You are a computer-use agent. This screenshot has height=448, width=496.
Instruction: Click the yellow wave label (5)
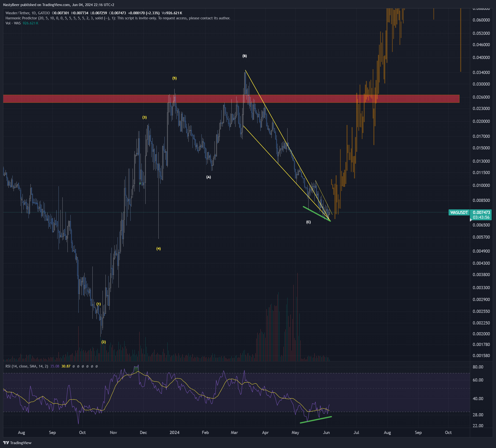click(x=174, y=78)
